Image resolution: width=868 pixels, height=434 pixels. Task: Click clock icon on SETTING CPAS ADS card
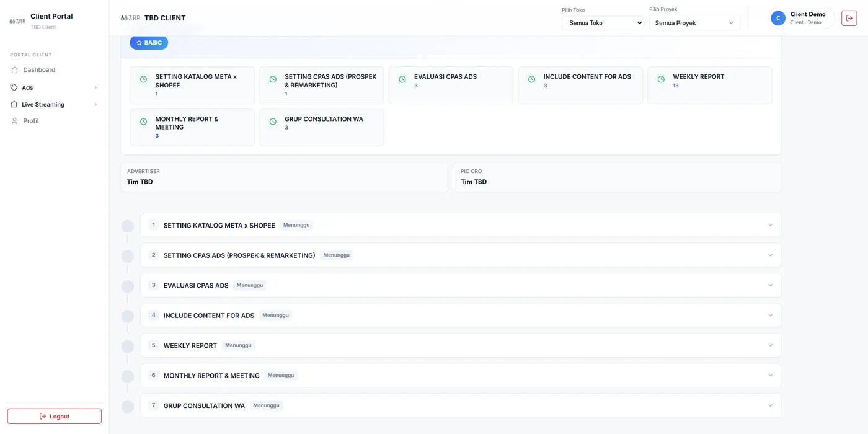pyautogui.click(x=273, y=79)
